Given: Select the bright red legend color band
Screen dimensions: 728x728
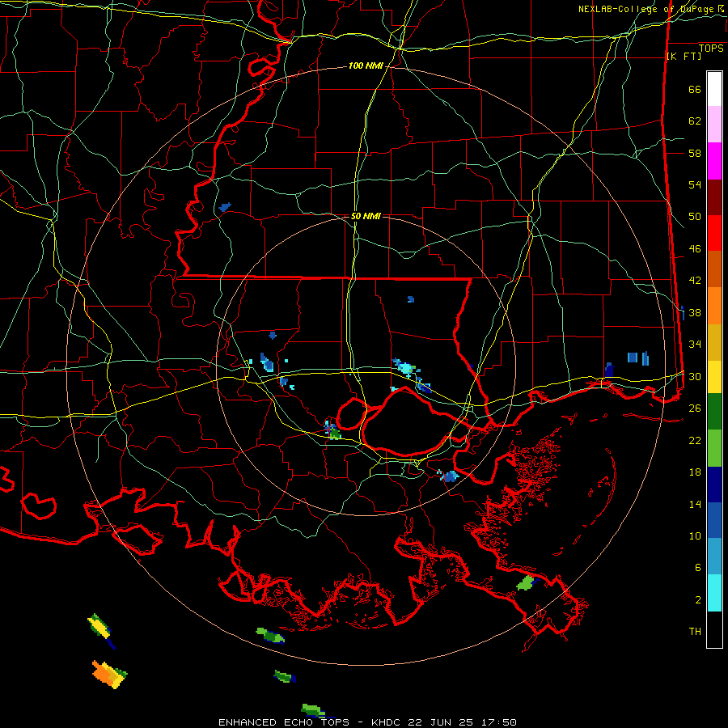Looking at the screenshot, I should (x=714, y=233).
